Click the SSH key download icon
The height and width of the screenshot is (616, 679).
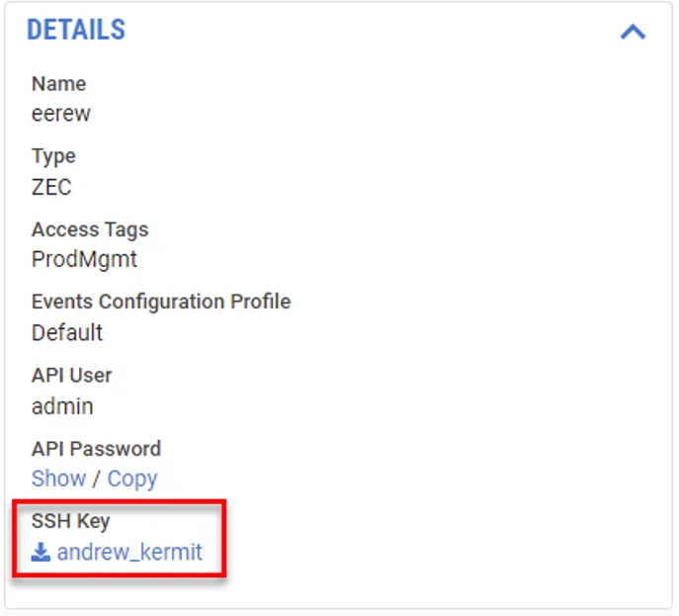click(x=41, y=552)
